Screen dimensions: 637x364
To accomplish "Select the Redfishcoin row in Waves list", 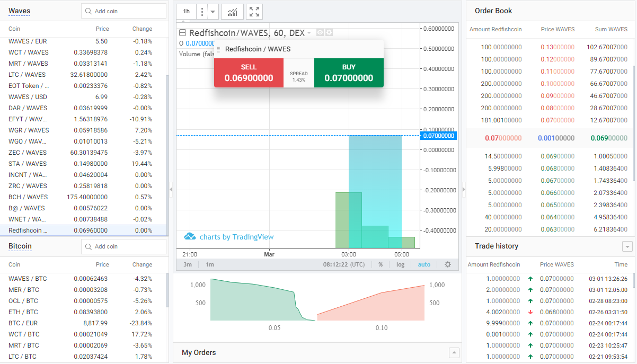I will coord(83,230).
